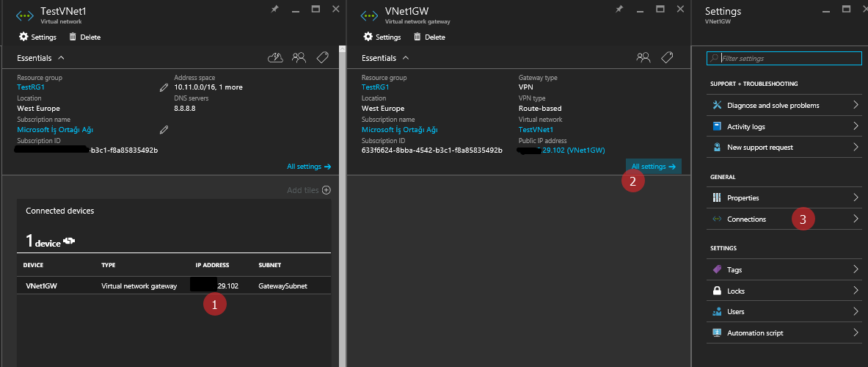
Task: Click the Properties bars icon
Action: click(717, 197)
